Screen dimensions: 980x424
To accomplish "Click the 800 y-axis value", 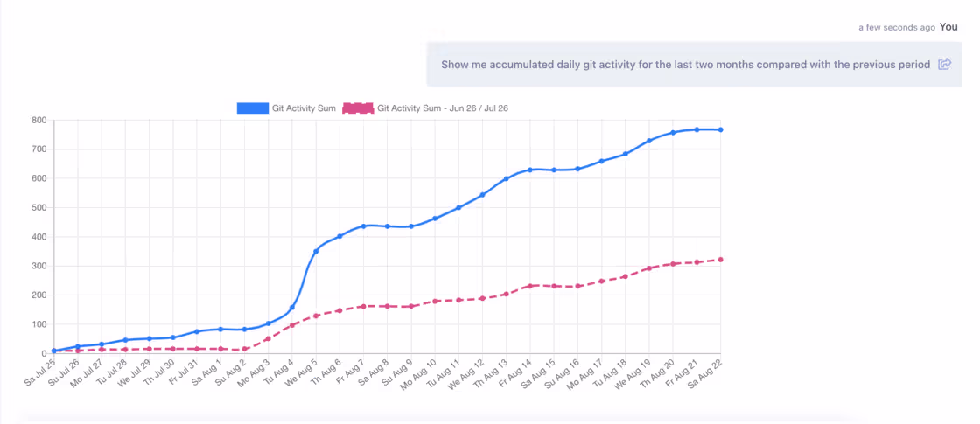I will click(40, 120).
